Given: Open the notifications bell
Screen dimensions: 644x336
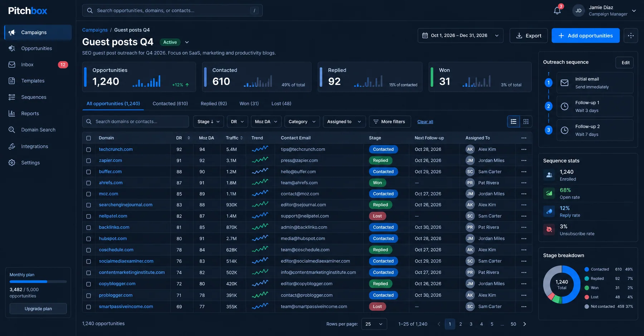Looking at the screenshot, I should coord(557,11).
